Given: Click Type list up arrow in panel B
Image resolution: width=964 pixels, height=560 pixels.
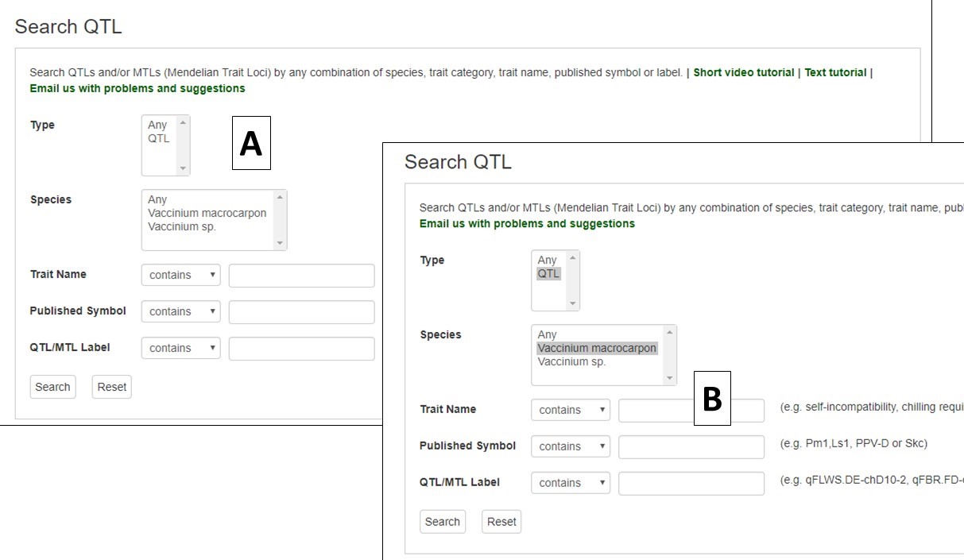Looking at the screenshot, I should click(573, 257).
